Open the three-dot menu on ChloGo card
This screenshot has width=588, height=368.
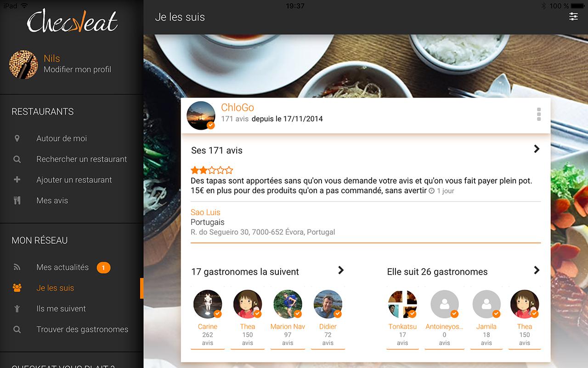coord(539,115)
